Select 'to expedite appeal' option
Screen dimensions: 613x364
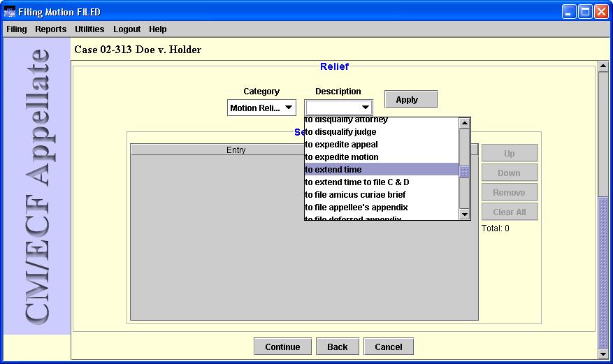point(382,145)
